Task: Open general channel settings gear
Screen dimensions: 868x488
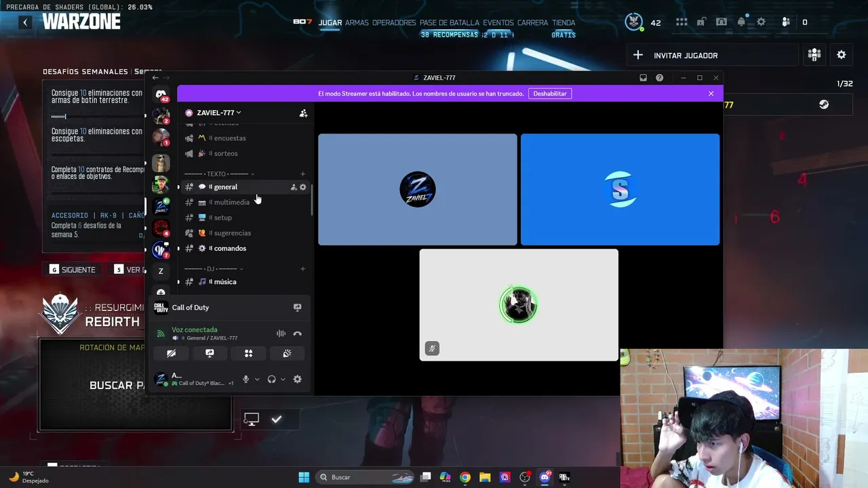Action: point(303,187)
